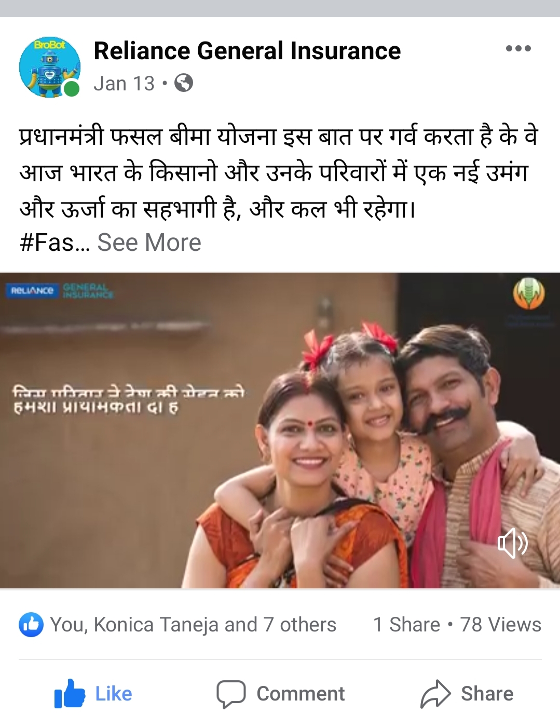Expand post text with See More

tap(149, 242)
